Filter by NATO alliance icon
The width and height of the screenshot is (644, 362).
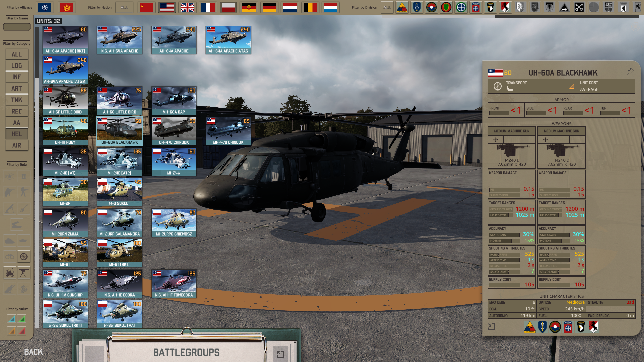45,7
